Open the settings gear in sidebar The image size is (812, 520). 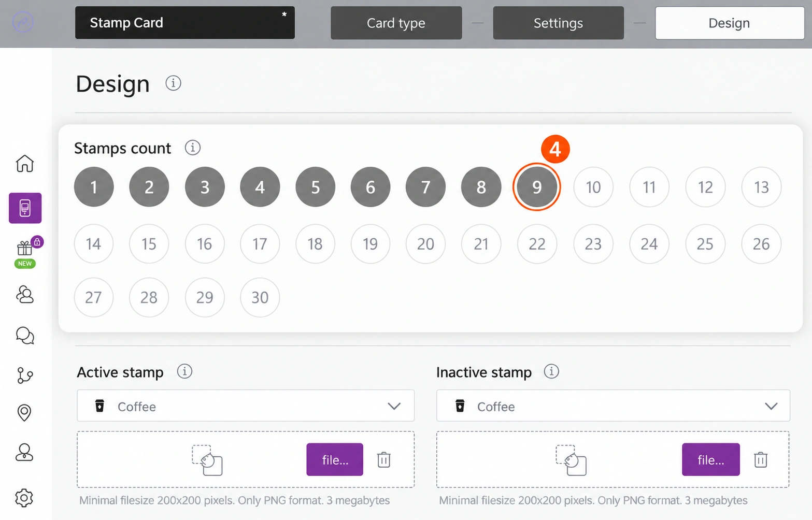(24, 498)
